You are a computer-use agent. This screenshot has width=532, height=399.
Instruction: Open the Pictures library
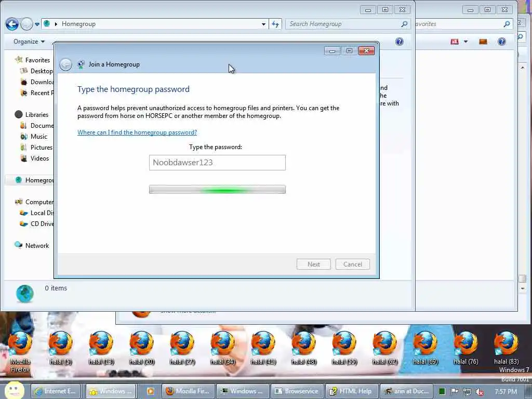[x=36, y=147]
